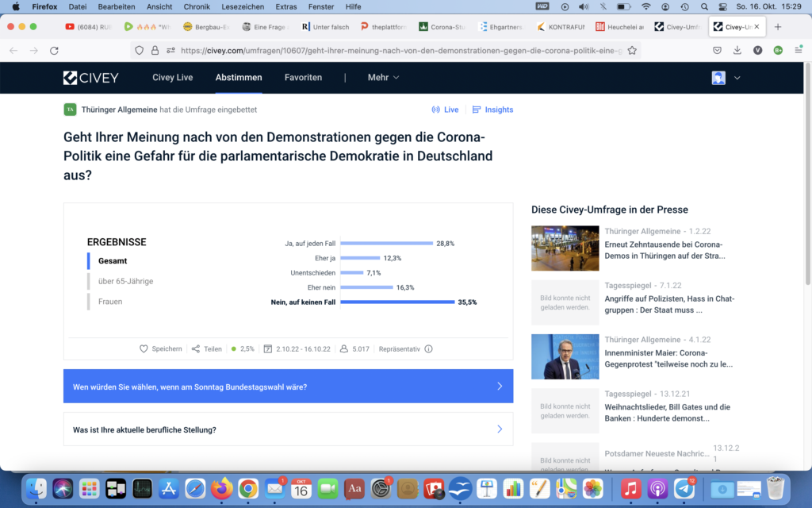Image resolution: width=812 pixels, height=508 pixels.
Task: Open the Firefox downloads panel
Action: click(x=737, y=50)
